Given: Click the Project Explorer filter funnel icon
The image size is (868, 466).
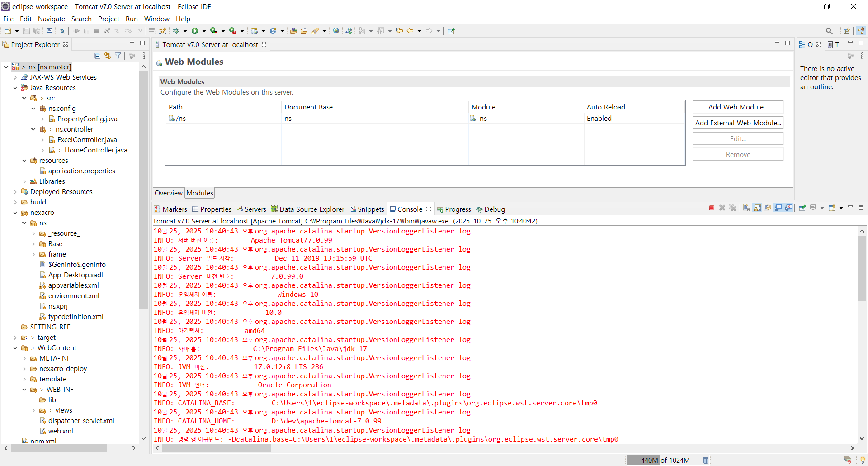Looking at the screenshot, I should click(x=118, y=56).
